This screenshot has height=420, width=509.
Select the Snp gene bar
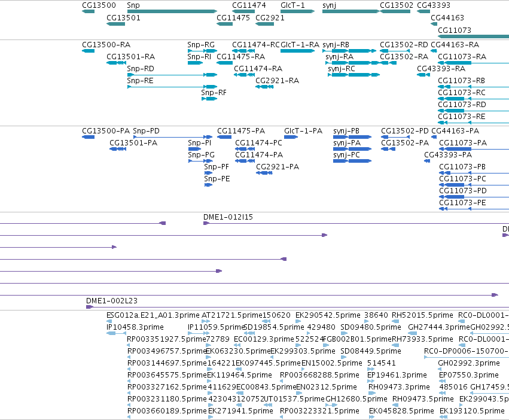[x=172, y=11]
